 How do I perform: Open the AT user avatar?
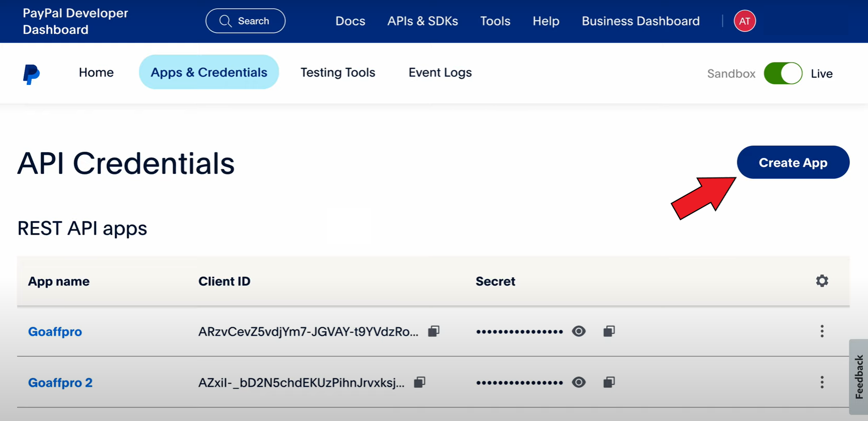(744, 21)
